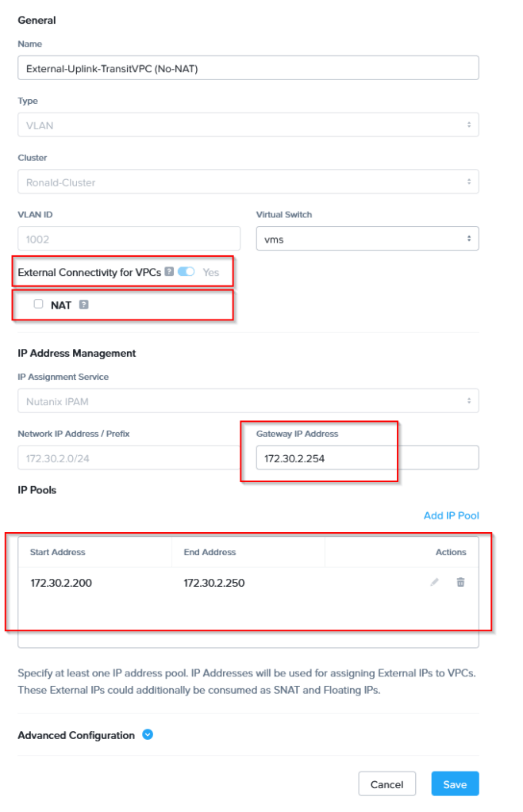
Task: Open the Cluster dropdown
Action: [x=248, y=182]
